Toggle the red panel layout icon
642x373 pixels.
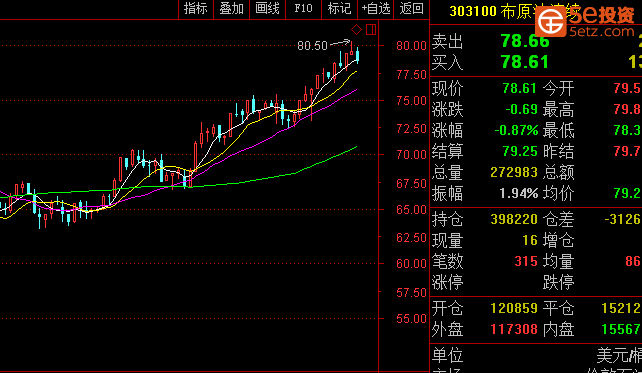(371, 29)
